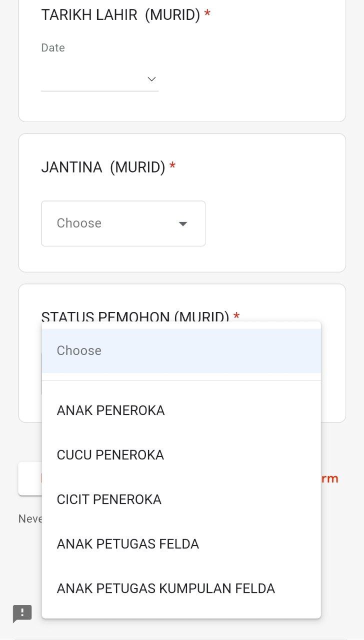The image size is (364, 640).
Task: Select the highlighted Choose placeholder in open list
Action: click(181, 350)
